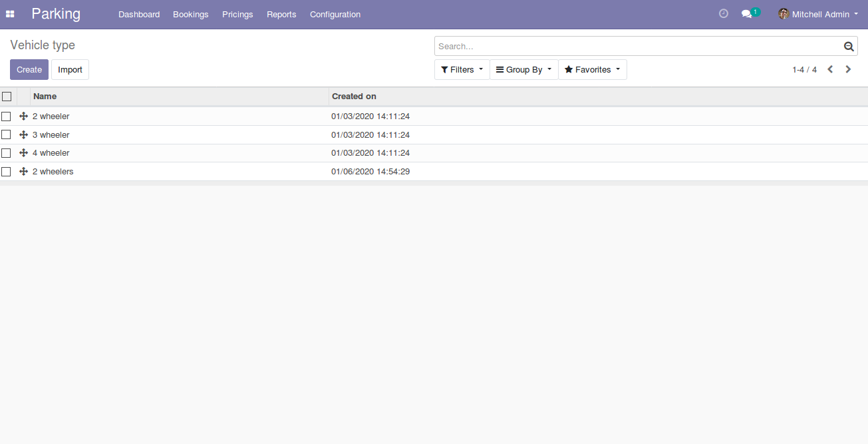Click created date 01/06/2020 14:54:29
868x444 pixels.
tap(370, 172)
